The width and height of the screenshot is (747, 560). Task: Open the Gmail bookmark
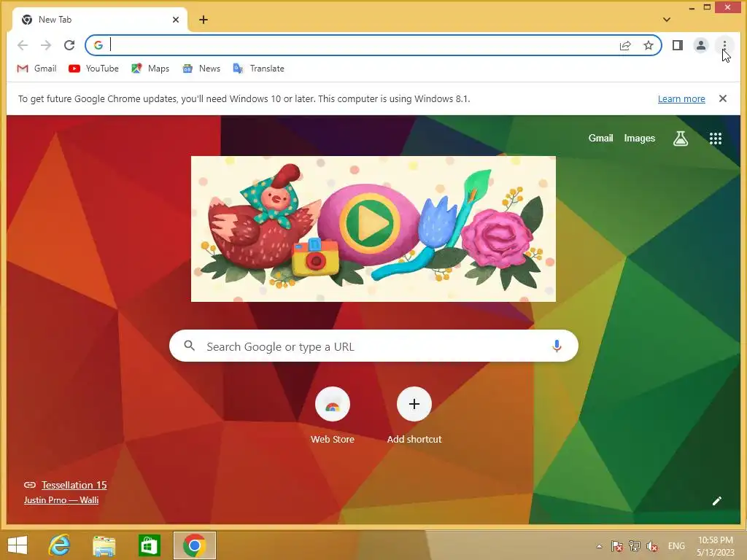click(x=36, y=69)
